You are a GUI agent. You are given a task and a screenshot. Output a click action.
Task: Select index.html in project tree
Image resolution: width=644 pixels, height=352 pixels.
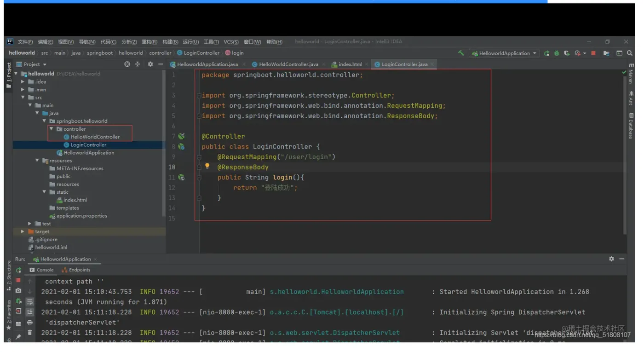[72, 200]
